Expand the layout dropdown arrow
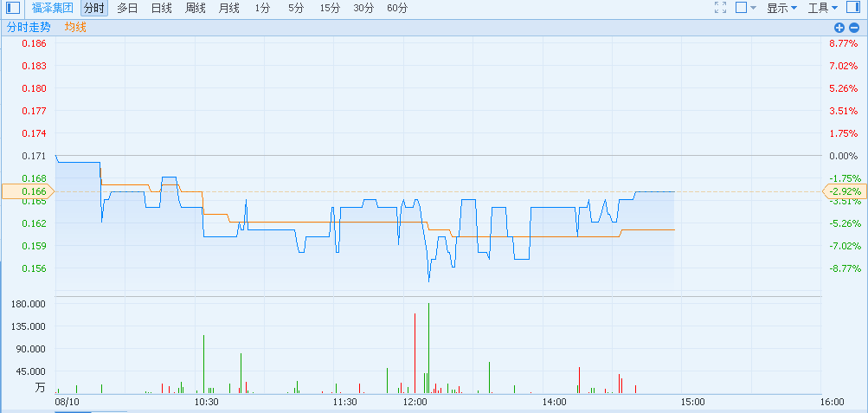The height and width of the screenshot is (413, 868). point(753,8)
